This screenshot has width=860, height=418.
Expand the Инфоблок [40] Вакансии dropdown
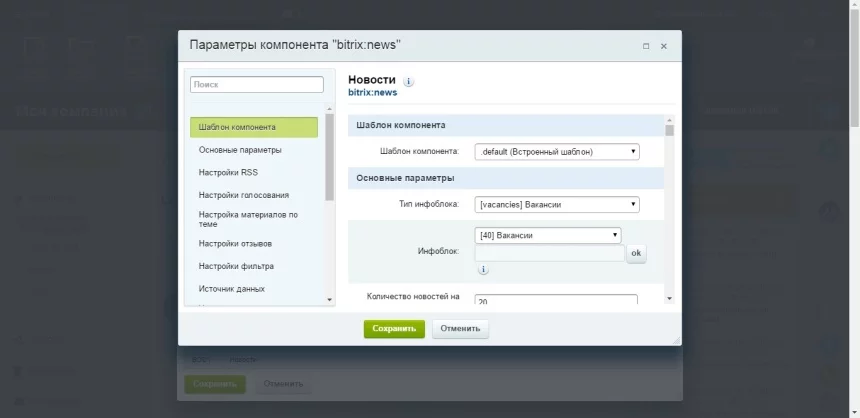tap(548, 235)
